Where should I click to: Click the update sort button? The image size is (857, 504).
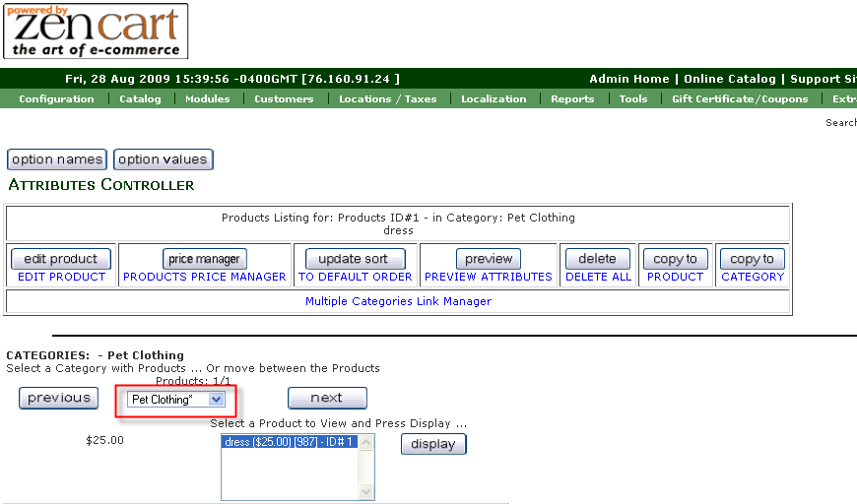coord(355,259)
